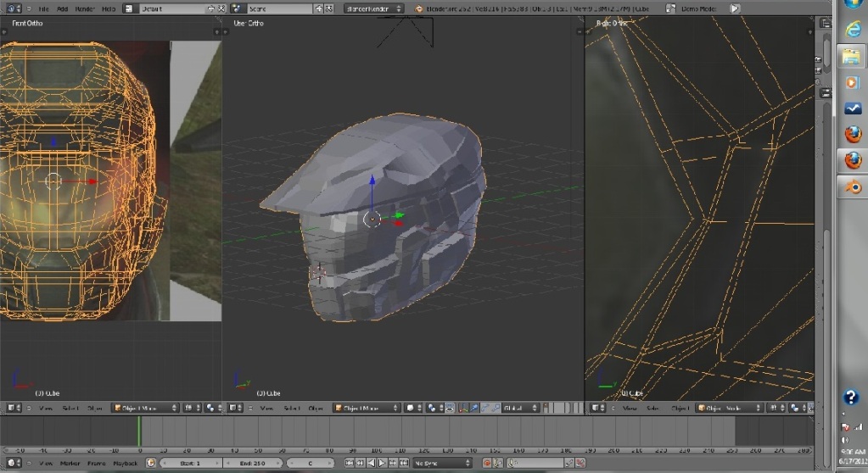
Task: Toggle automatic keyframe record button
Action: [x=486, y=463]
